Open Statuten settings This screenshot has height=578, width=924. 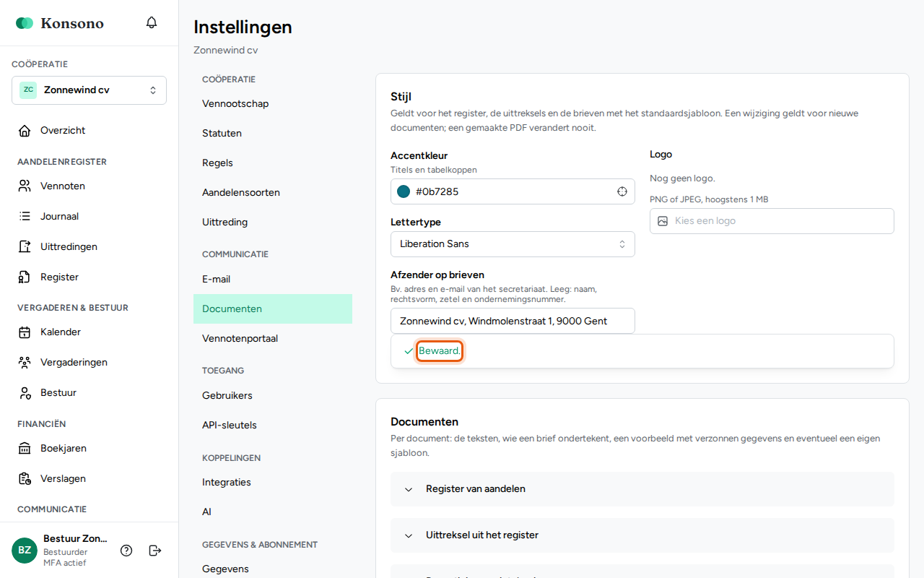[273, 134]
